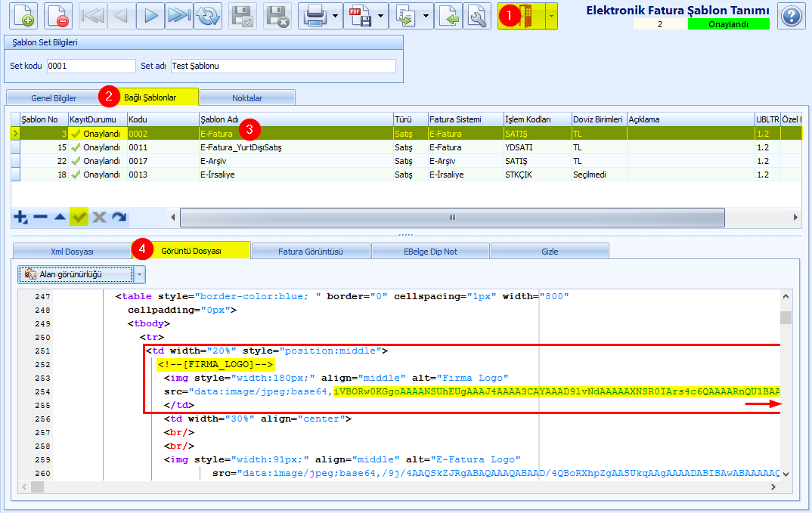Click the exit door icon
Screen dimensions: 812x513
pos(522,16)
